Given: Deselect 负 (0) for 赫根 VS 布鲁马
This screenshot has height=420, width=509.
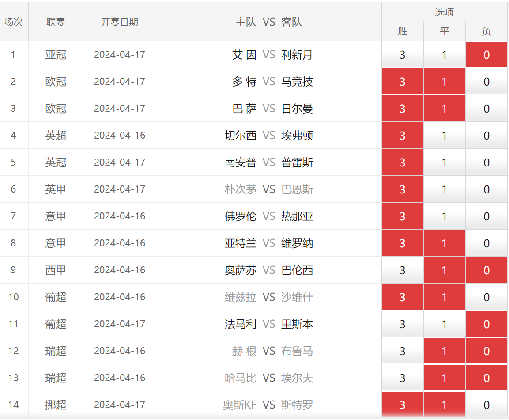Looking at the screenshot, I should point(486,351).
